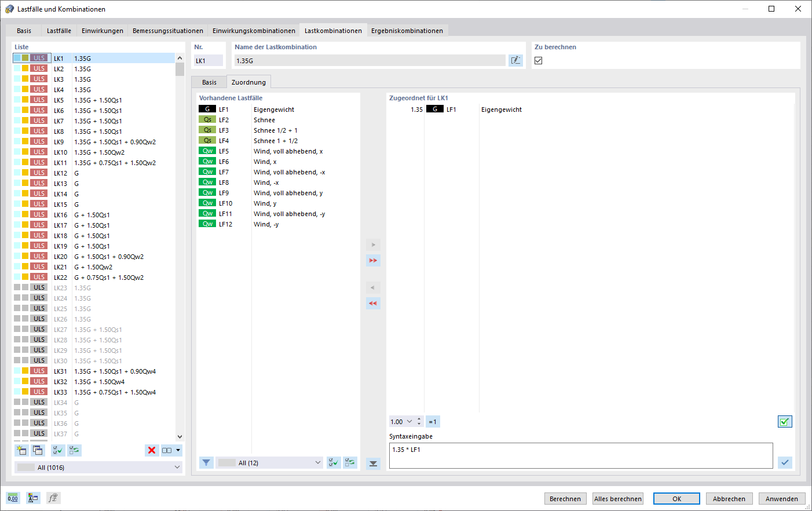Viewport: 812px width, 511px height.
Task: Switch to the main Basis tab
Action: click(24, 31)
